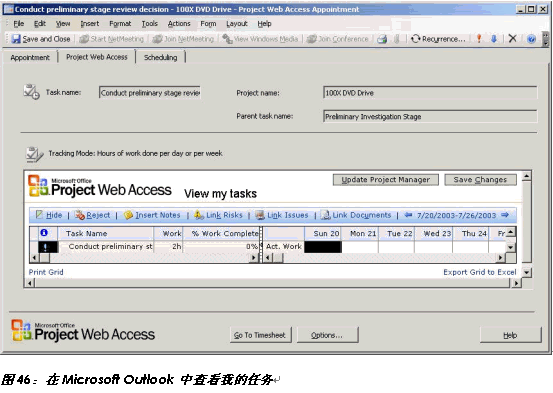The height and width of the screenshot is (393, 553).
Task: Click the Hide task icon
Action: 39,214
